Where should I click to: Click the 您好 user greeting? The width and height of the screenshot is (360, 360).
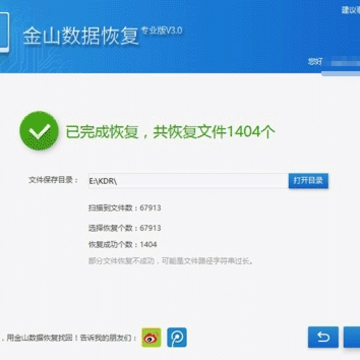click(x=314, y=61)
